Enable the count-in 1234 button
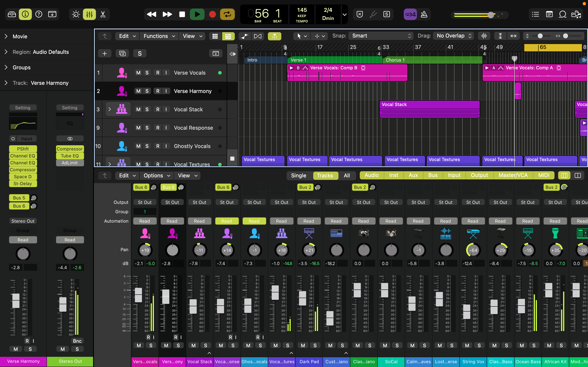This screenshot has height=367, width=588. click(410, 14)
